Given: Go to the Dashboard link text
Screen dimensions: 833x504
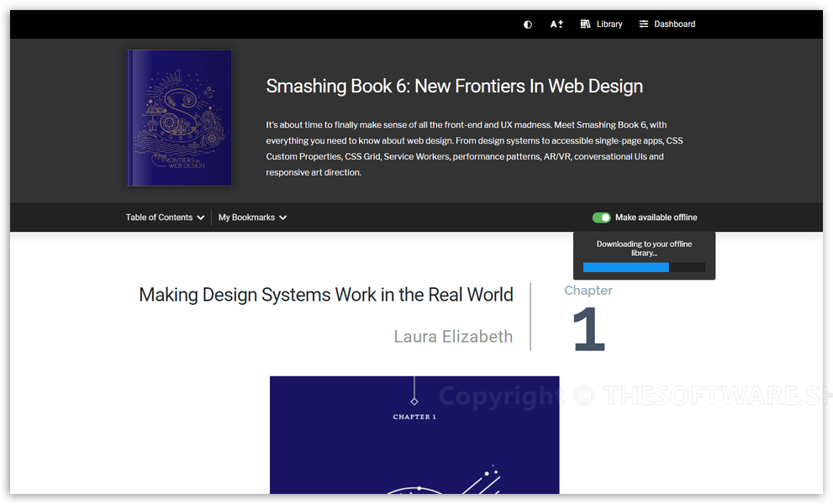Looking at the screenshot, I should coord(674,24).
